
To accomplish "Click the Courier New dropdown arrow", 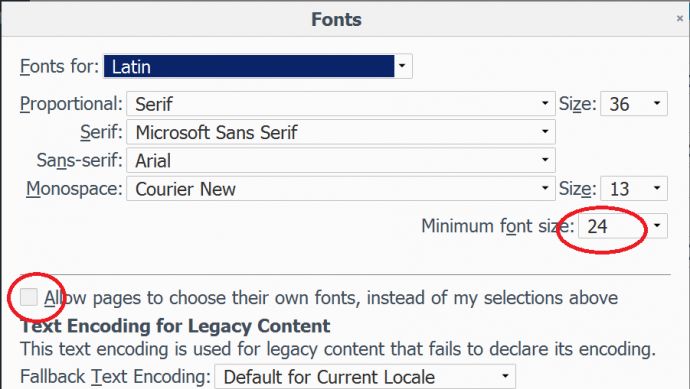I will [x=545, y=188].
